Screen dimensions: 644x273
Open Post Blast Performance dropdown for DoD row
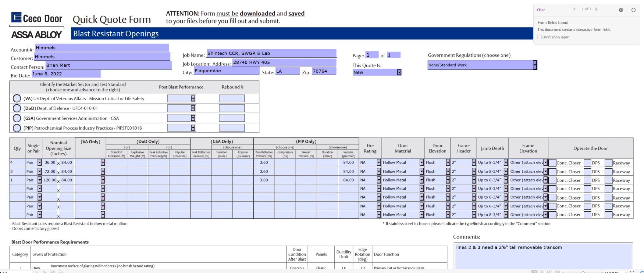(x=193, y=108)
